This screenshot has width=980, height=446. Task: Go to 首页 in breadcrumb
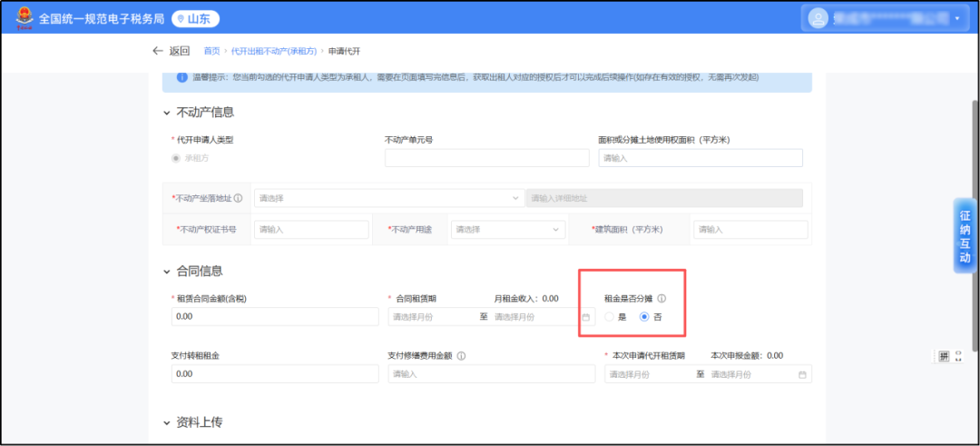click(211, 51)
